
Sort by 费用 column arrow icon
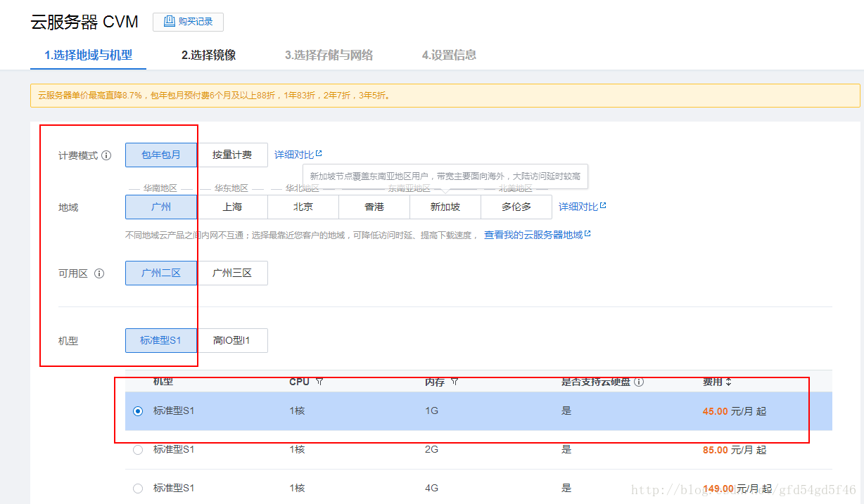click(x=729, y=382)
